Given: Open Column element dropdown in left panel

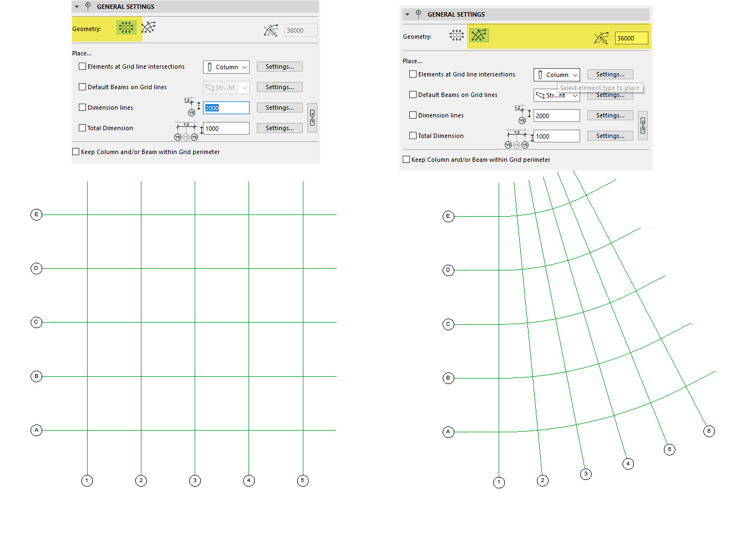Looking at the screenshot, I should (226, 67).
